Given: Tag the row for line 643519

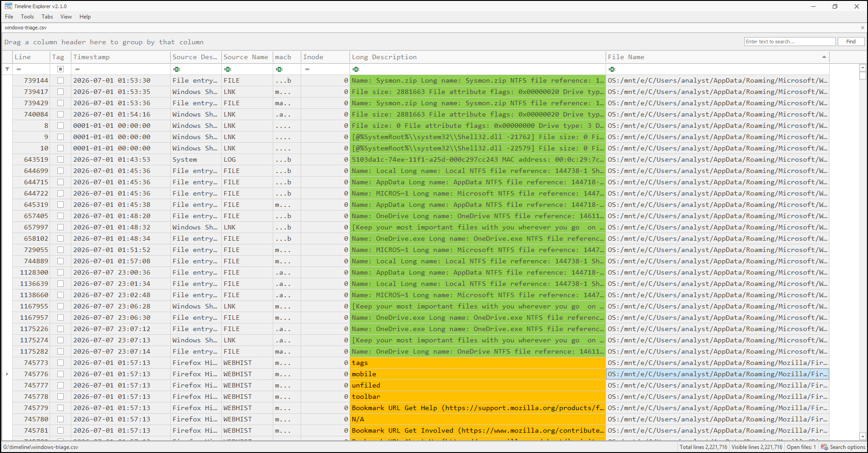Looking at the screenshot, I should pyautogui.click(x=61, y=159).
